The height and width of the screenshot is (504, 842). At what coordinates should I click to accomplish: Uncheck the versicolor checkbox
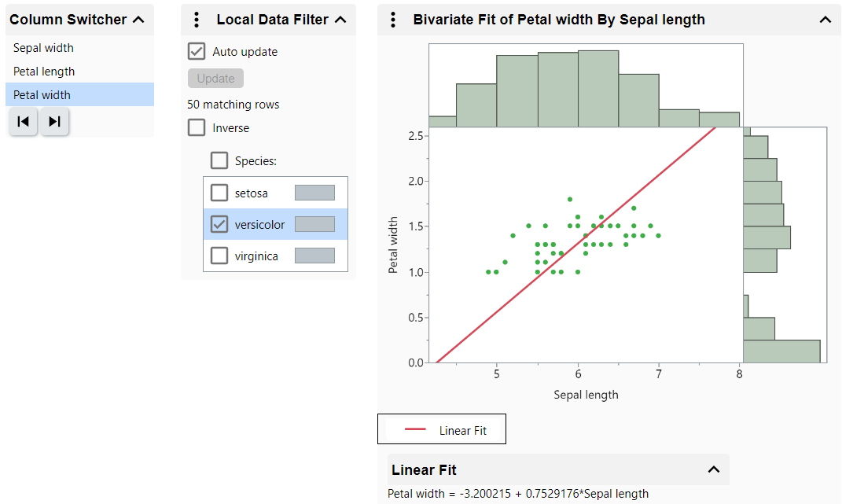(x=219, y=224)
